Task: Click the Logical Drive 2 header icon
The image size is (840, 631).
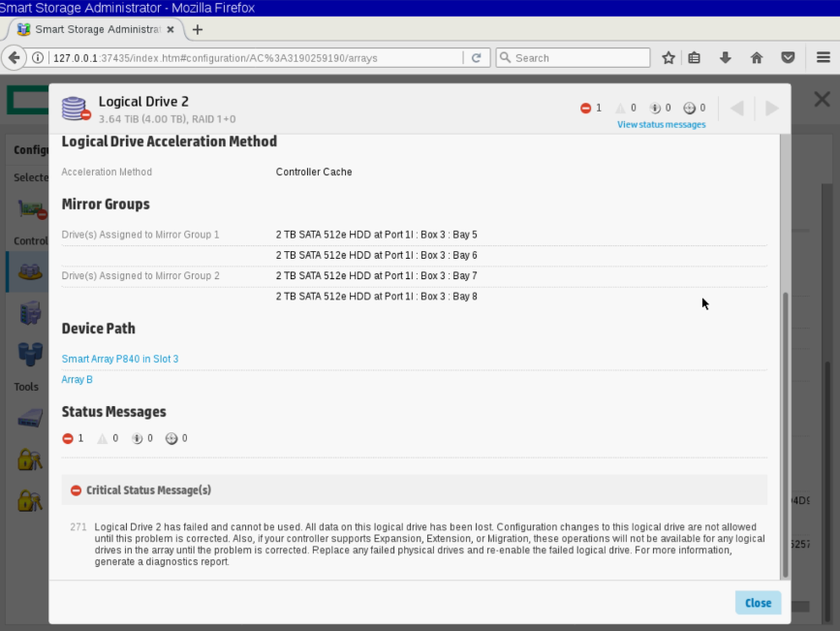Action: [x=76, y=109]
